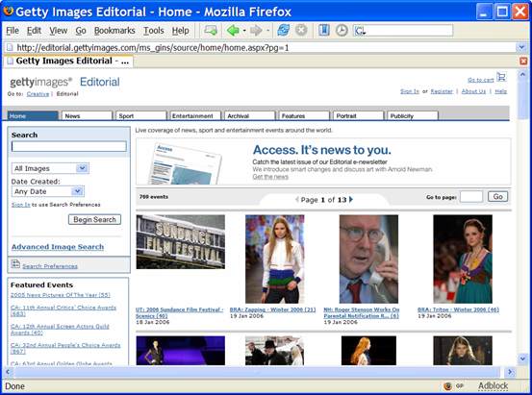Image resolution: width=532 pixels, height=395 pixels.
Task: Open the View menu
Action: pyautogui.click(x=59, y=31)
